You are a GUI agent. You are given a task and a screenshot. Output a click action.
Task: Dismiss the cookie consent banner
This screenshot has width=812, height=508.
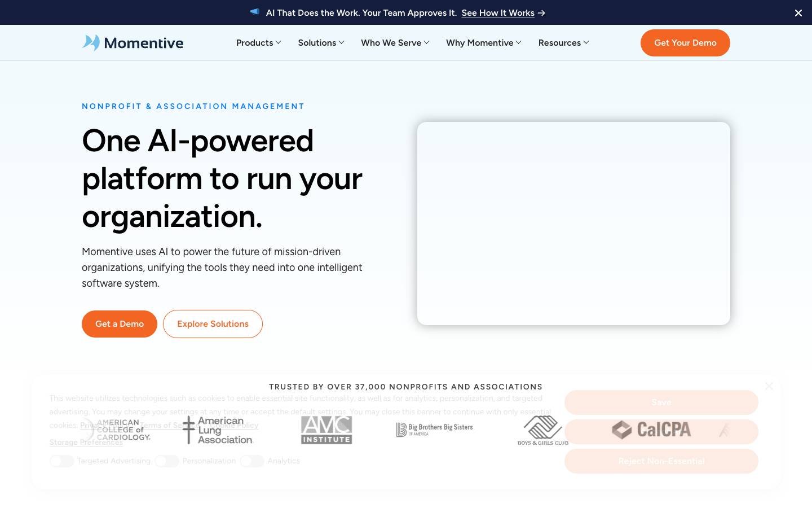[x=769, y=386]
